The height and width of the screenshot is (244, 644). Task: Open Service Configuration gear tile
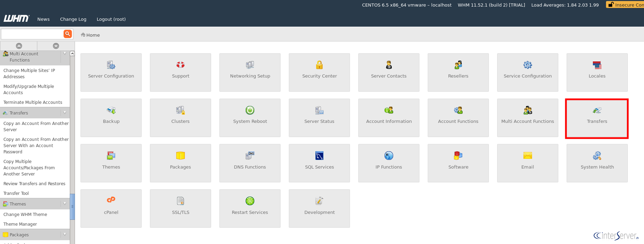click(528, 72)
